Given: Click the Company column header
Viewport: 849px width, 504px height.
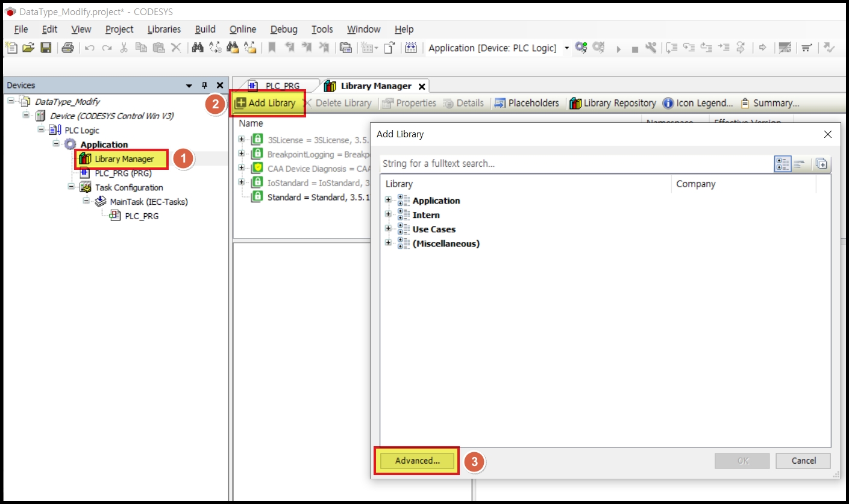Looking at the screenshot, I should coord(695,184).
